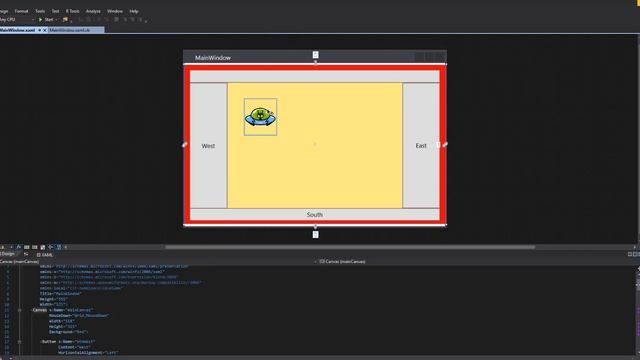Toggle the effects (fx) designer button
This screenshot has height=360, width=640.
tap(19, 247)
